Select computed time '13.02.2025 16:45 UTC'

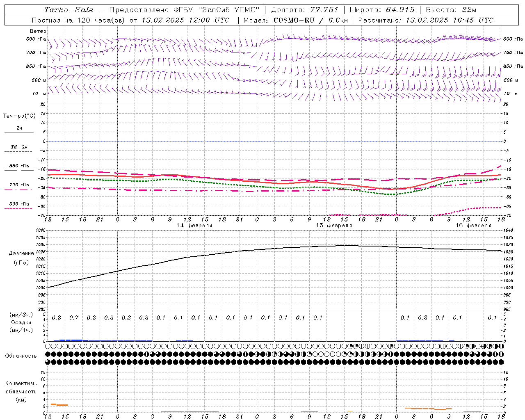(450, 20)
